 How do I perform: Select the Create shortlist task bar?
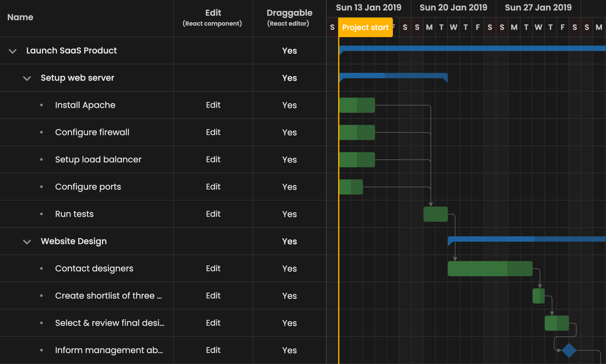538,296
